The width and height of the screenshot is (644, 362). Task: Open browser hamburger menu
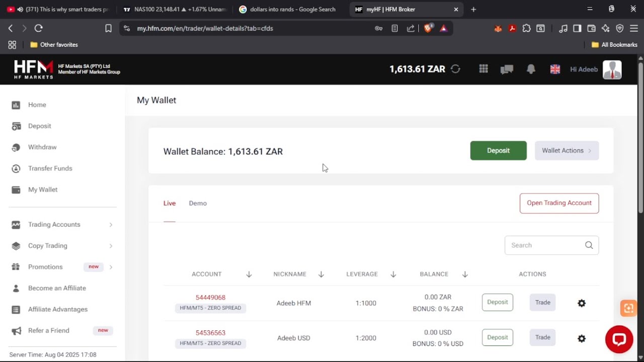pos(634,29)
